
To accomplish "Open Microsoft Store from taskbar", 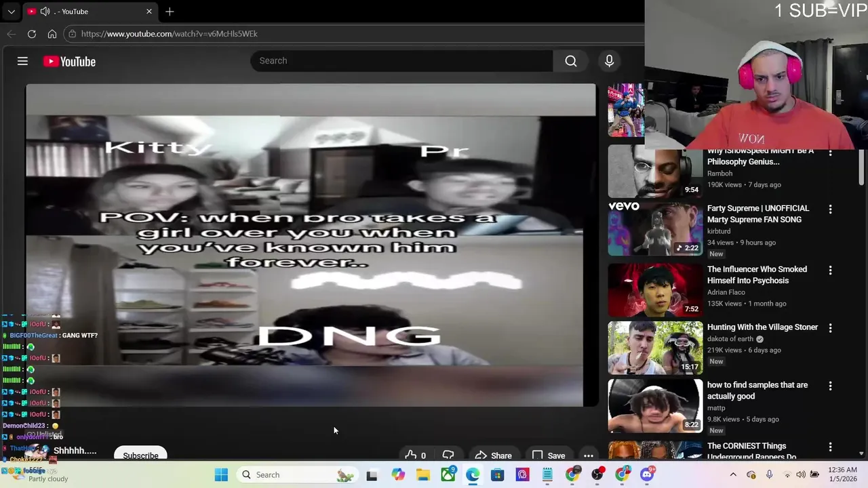I will pyautogui.click(x=497, y=475).
